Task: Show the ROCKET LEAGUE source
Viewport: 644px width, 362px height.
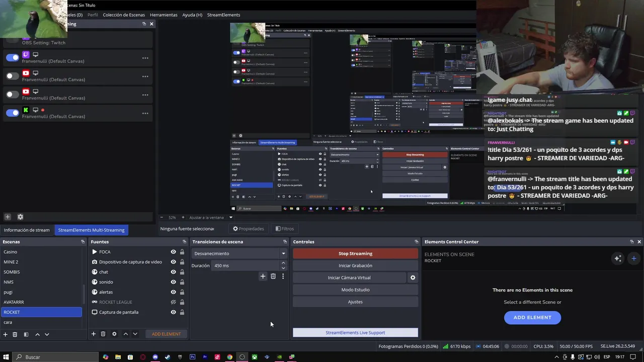Action: click(173, 302)
